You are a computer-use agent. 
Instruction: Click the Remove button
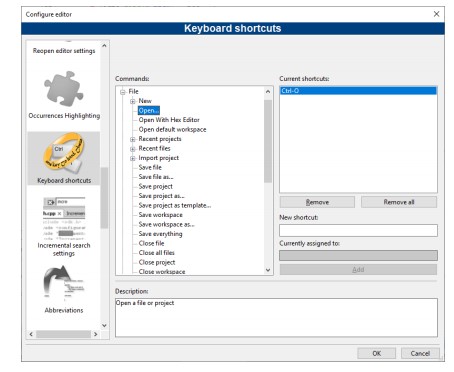pos(317,202)
